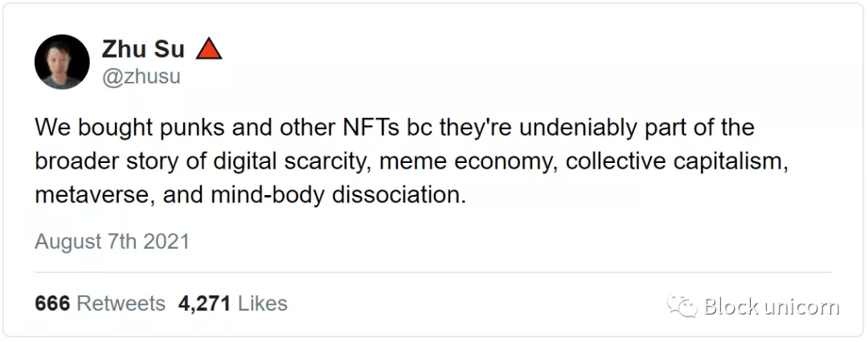View the 666 Retweets list

tap(100, 303)
